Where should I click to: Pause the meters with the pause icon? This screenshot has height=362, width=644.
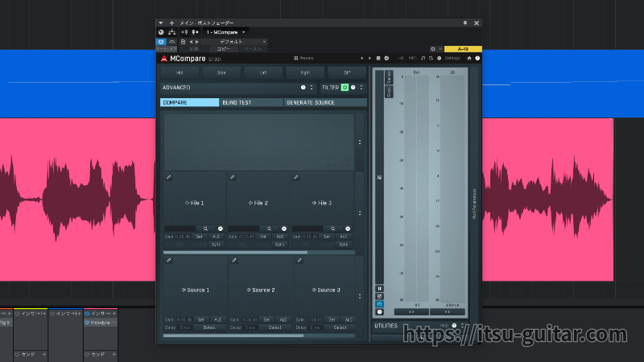coord(379,289)
